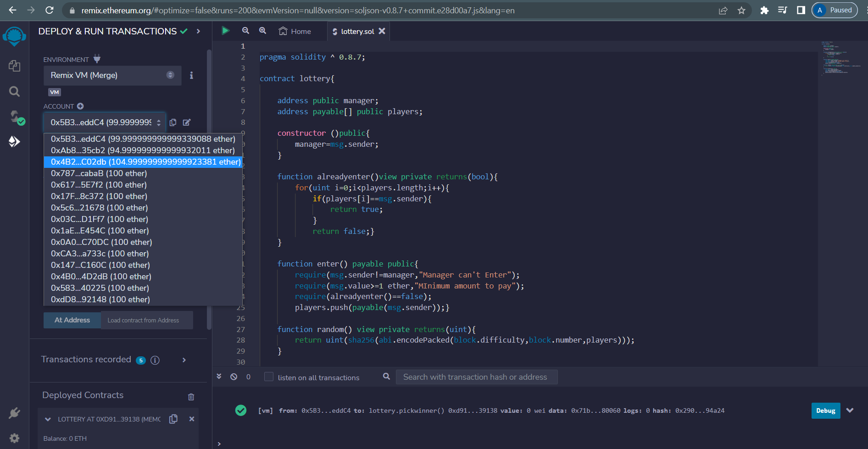
Task: Select the Deploy & Run Transactions icon
Action: [x=14, y=142]
